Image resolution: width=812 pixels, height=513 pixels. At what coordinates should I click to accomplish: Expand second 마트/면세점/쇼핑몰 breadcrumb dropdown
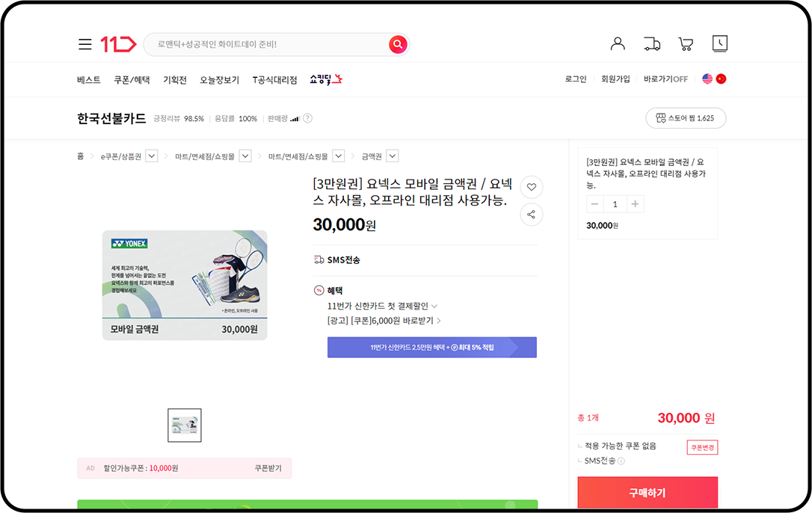click(339, 156)
